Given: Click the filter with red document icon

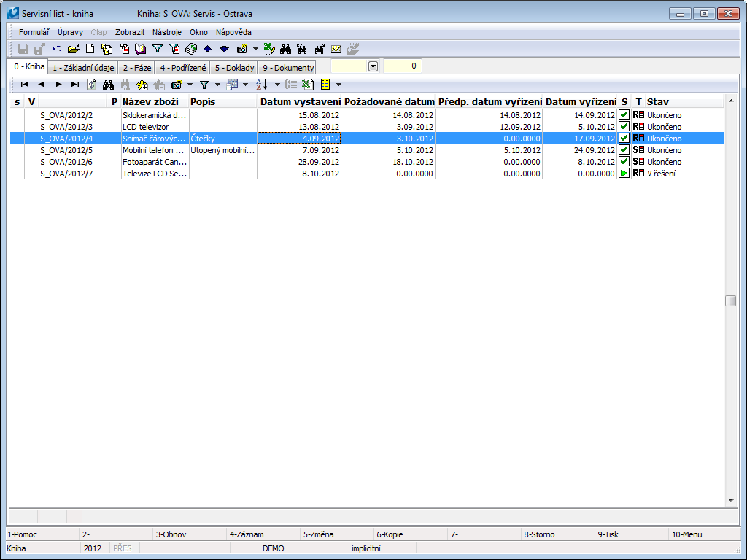Looking at the screenshot, I should click(174, 49).
